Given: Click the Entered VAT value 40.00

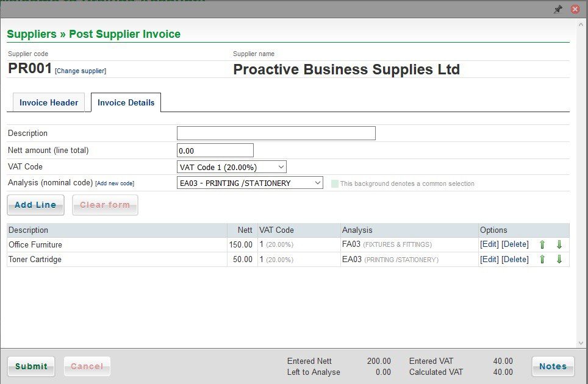Looking at the screenshot, I should (503, 361).
